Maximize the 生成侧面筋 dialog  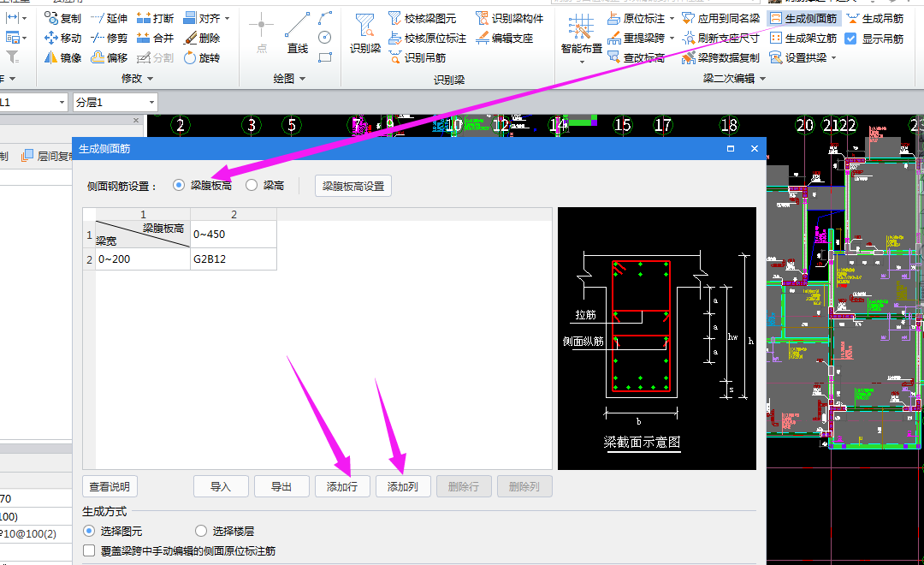click(x=731, y=149)
